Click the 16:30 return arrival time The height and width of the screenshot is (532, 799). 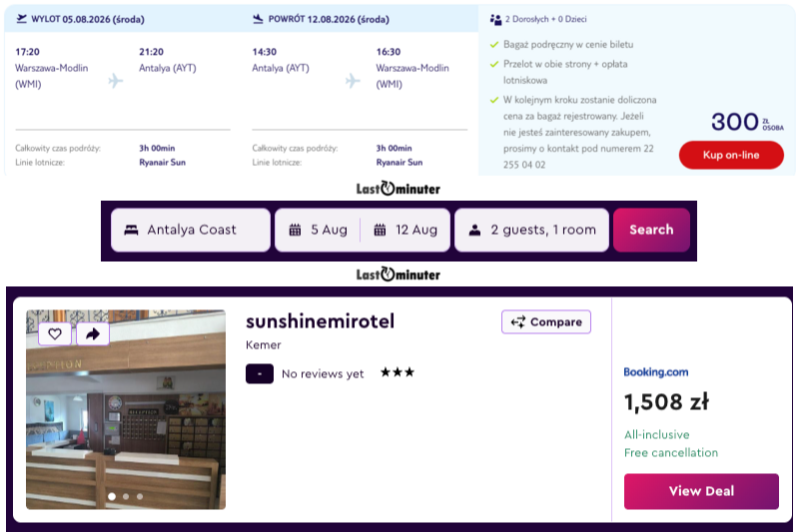point(389,52)
